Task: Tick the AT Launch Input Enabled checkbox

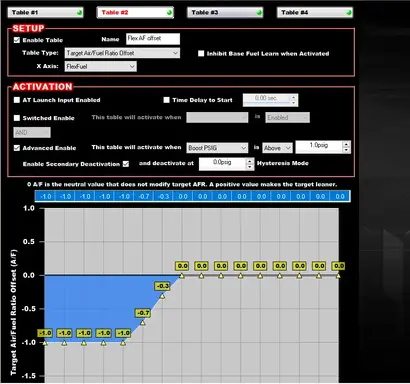Action: [x=17, y=100]
